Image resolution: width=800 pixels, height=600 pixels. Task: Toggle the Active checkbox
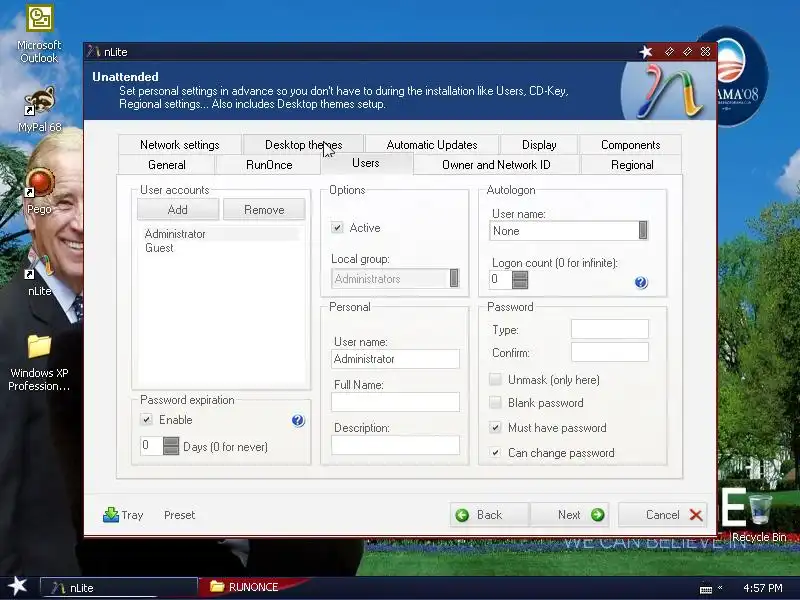tap(337, 228)
